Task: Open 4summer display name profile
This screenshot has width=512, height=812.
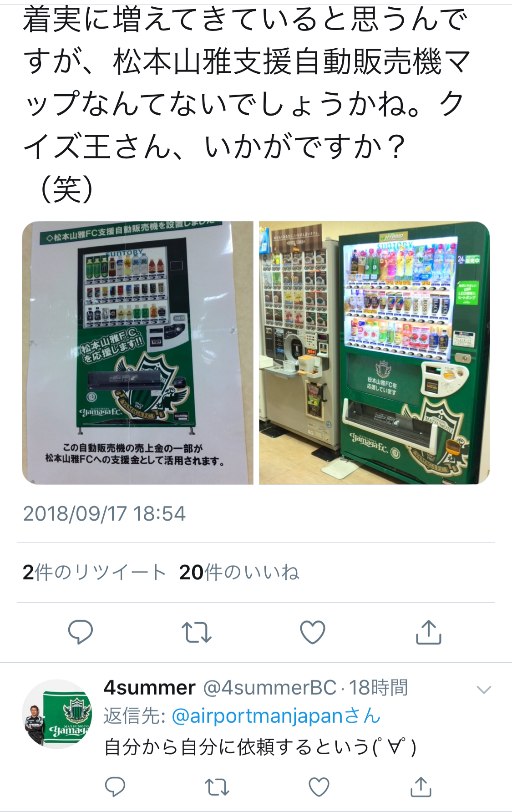Action: [150, 687]
